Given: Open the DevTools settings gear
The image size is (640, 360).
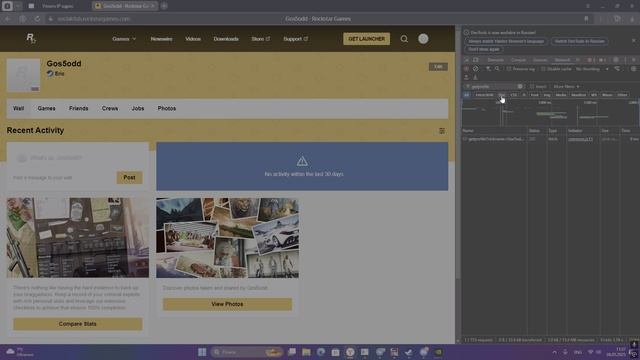Looking at the screenshot, I should point(616,60).
